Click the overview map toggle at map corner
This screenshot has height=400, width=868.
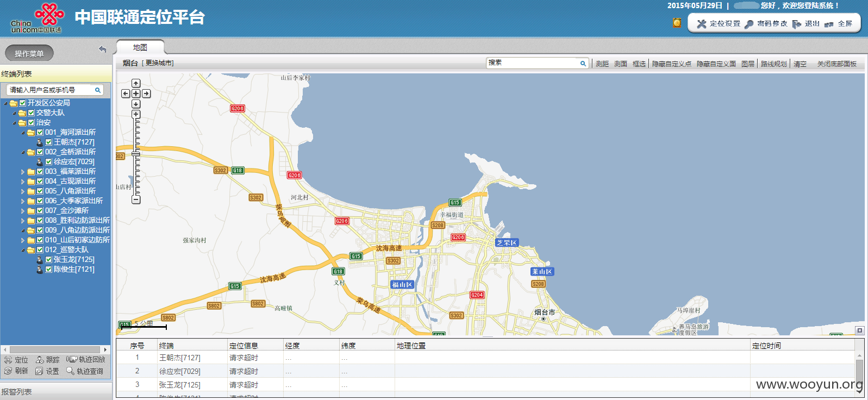[859, 330]
